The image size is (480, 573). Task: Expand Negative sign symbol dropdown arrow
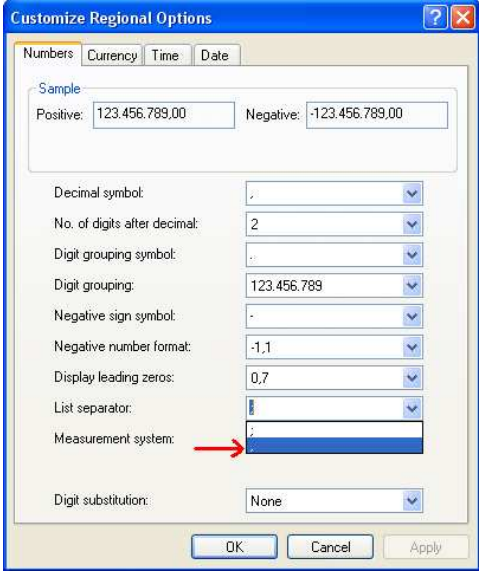tap(412, 316)
